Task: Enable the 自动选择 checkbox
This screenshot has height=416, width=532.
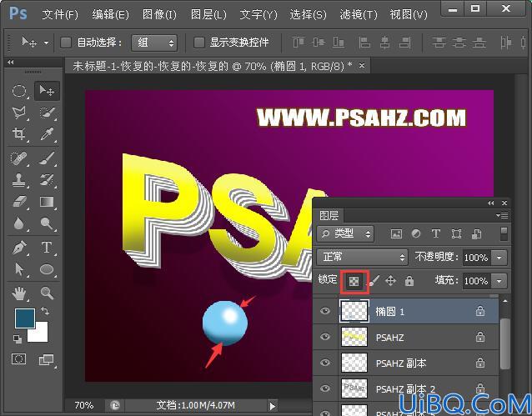Action: pyautogui.click(x=66, y=43)
